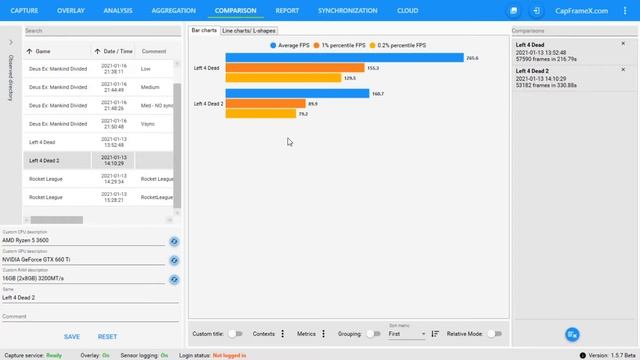640x360 pixels.
Task: Open the AGGREGATION tab
Action: pos(173,11)
